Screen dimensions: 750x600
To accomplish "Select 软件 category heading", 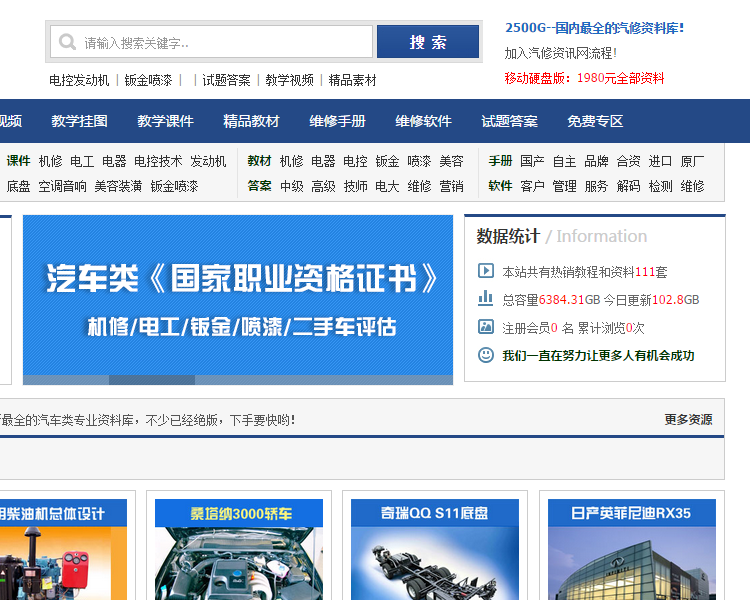I will [500, 186].
